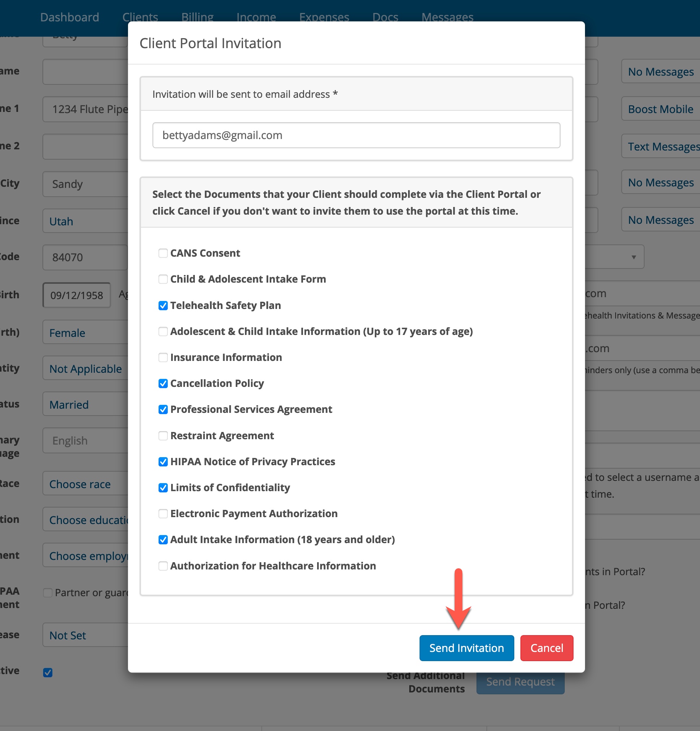
Task: Deselect the Cancellation Policy checkbox
Action: pyautogui.click(x=163, y=383)
